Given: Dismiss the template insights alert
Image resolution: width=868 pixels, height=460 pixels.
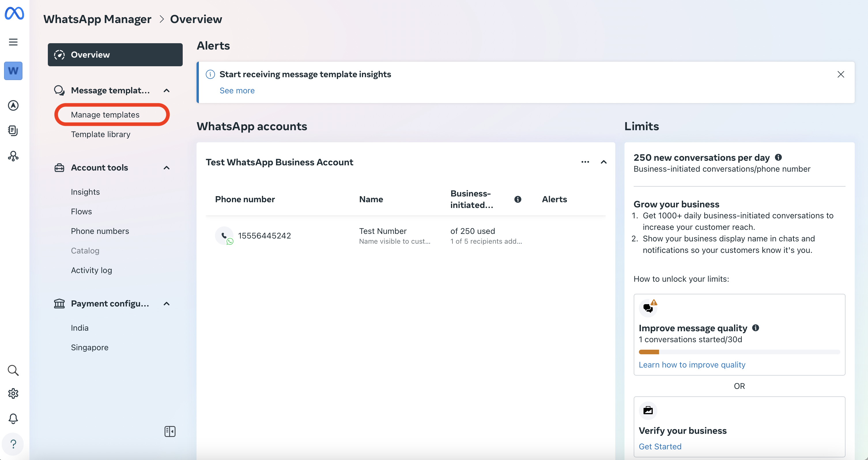Looking at the screenshot, I should pyautogui.click(x=841, y=74).
